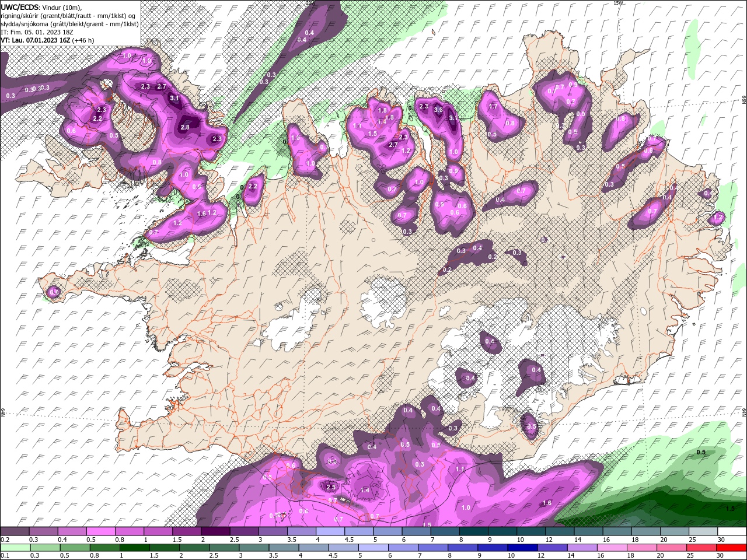This screenshot has width=747, height=560.
Task: Click the 2.8 snowfall value on the map
Action: pos(185,127)
